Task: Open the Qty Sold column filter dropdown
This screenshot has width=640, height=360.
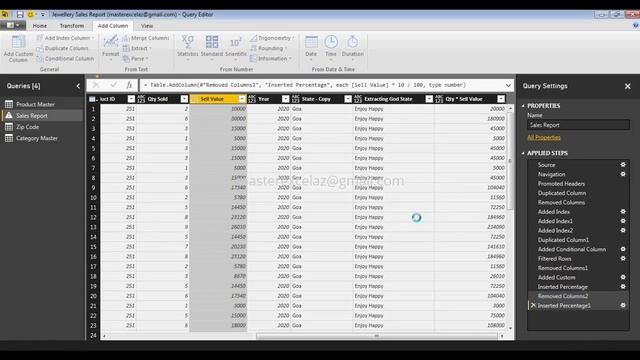Action: tap(184, 99)
